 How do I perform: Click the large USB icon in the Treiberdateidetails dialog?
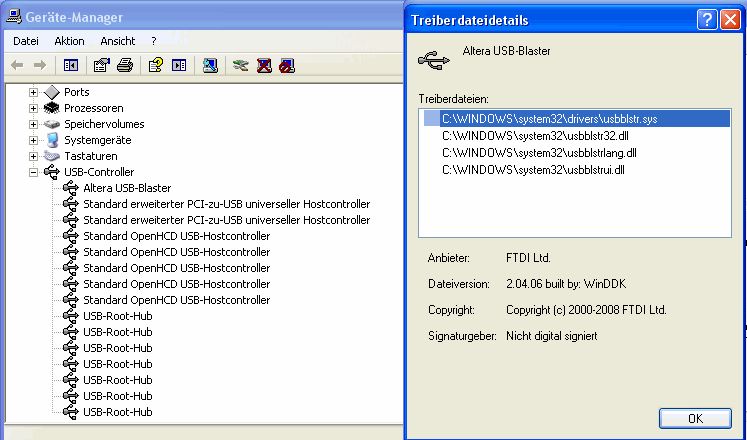[434, 60]
